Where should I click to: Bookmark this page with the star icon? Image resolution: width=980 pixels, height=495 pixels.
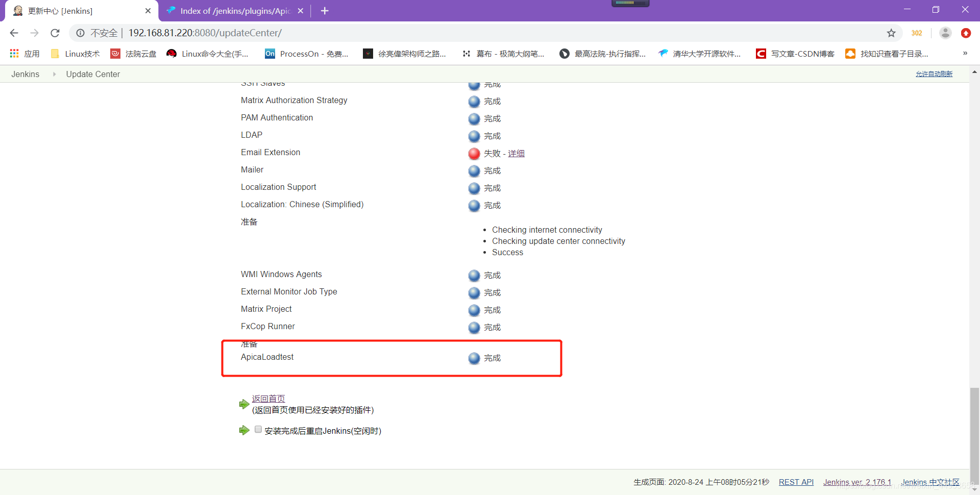coord(891,33)
